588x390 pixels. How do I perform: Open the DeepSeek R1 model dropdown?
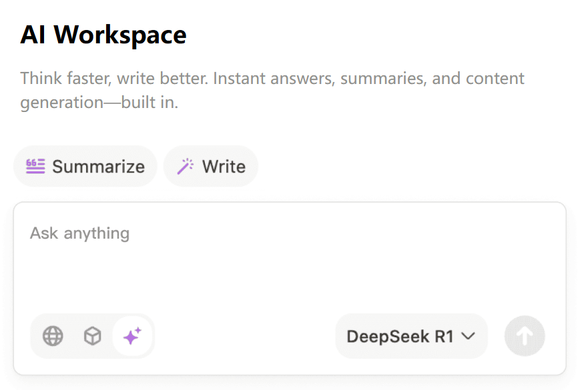click(x=410, y=337)
